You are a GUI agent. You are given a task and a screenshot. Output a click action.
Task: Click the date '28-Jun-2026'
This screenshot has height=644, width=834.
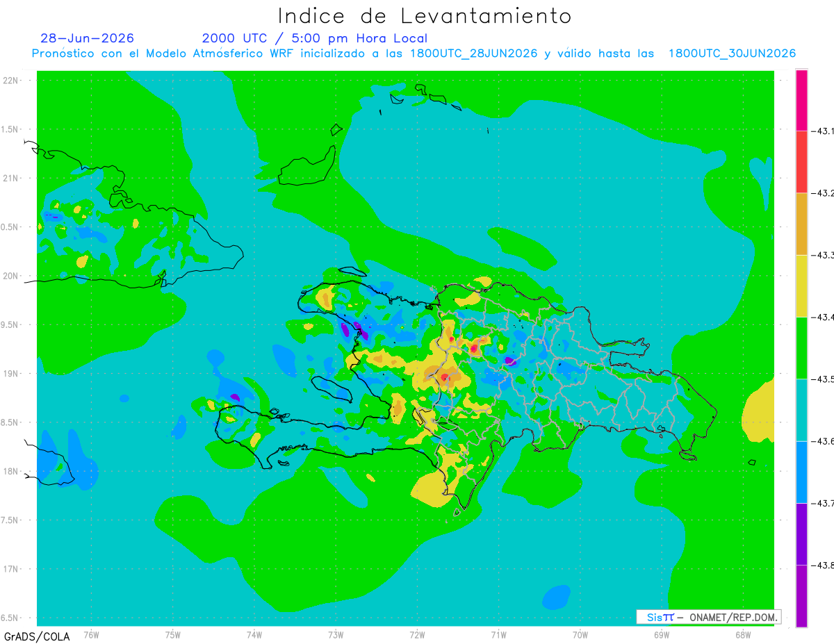pyautogui.click(x=87, y=38)
